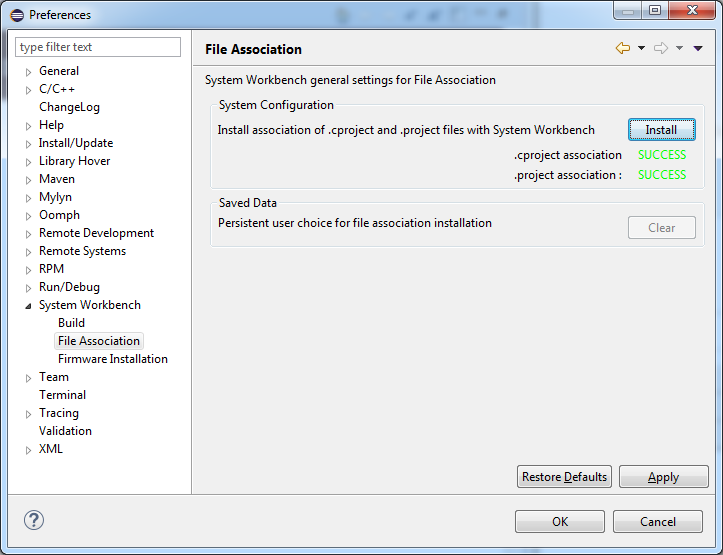Close the Preferences window
The image size is (723, 555).
[x=692, y=10]
